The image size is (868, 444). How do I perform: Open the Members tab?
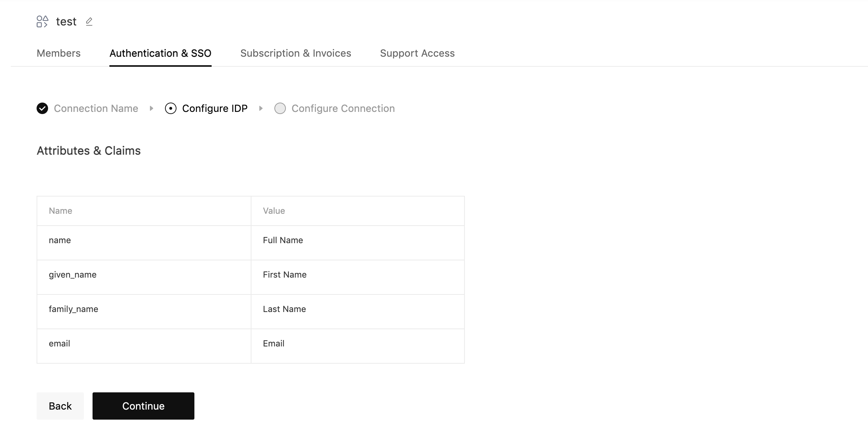[x=58, y=53]
